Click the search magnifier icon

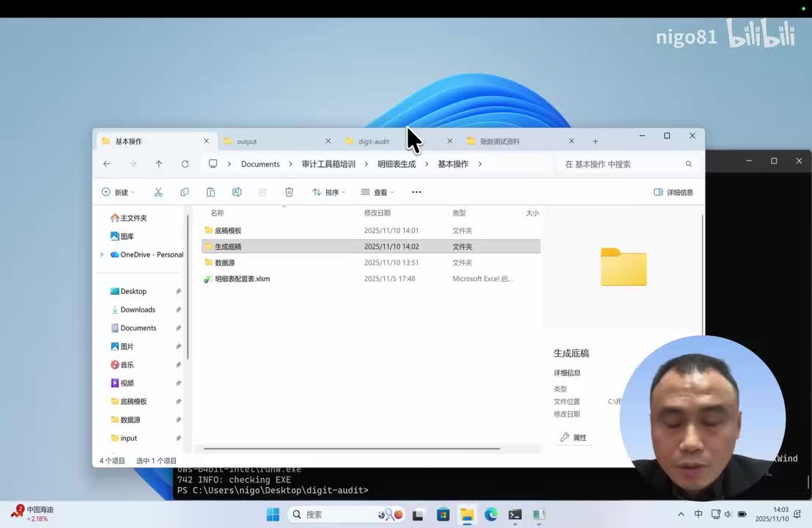point(689,164)
